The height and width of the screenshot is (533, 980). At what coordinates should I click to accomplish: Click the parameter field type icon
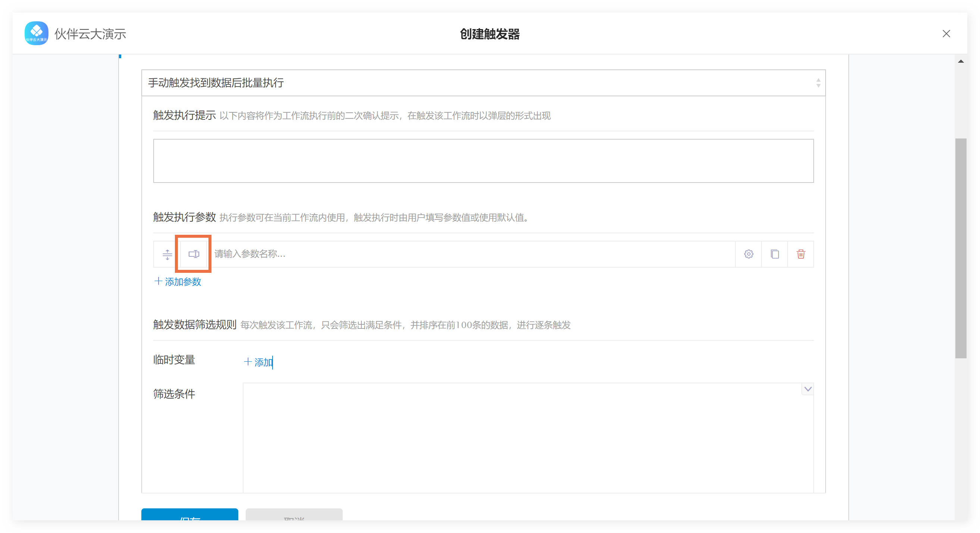pos(194,254)
